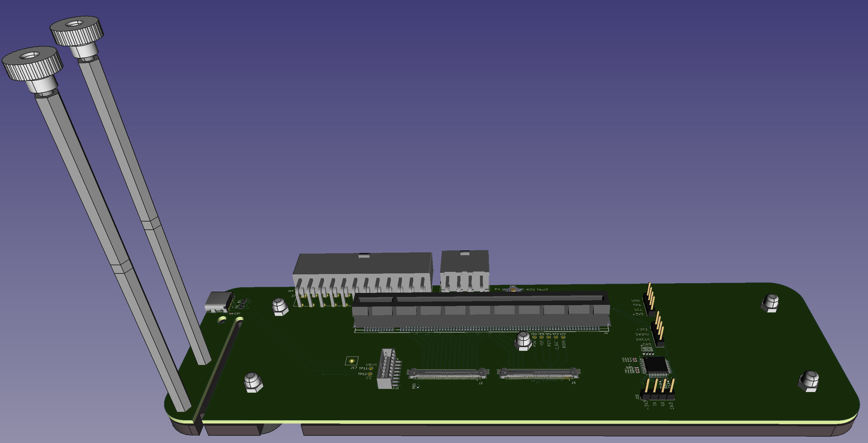Select the R63 resistor
The image size is (868, 443).
coord(418,386)
